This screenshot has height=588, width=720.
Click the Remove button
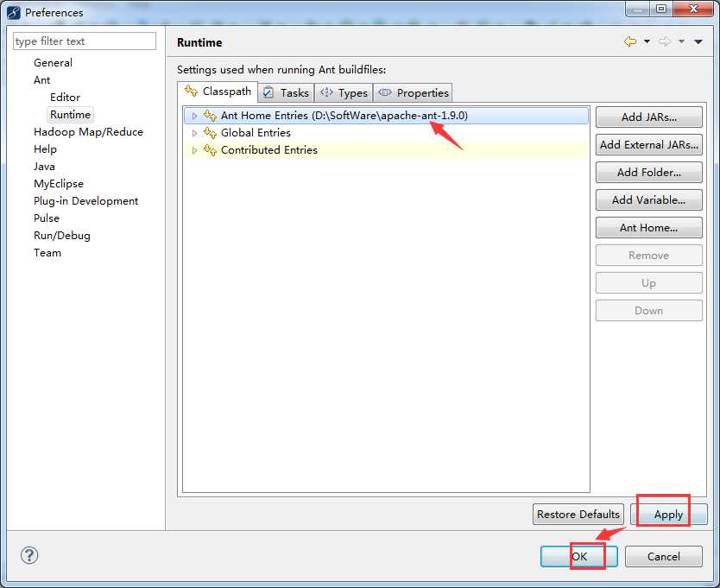649,256
